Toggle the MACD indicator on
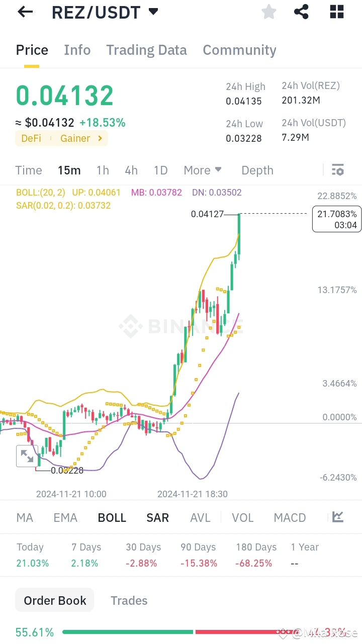This screenshot has height=644, width=362. tap(290, 517)
